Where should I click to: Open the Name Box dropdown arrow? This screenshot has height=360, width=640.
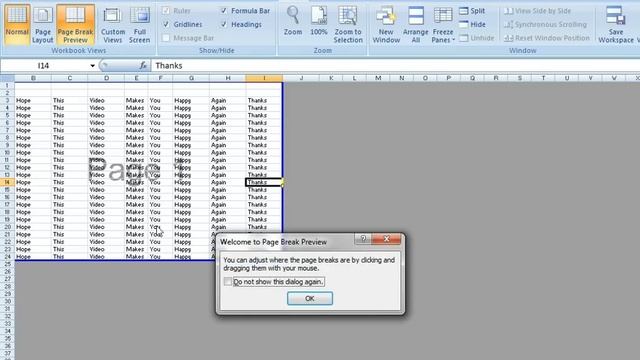click(93, 65)
